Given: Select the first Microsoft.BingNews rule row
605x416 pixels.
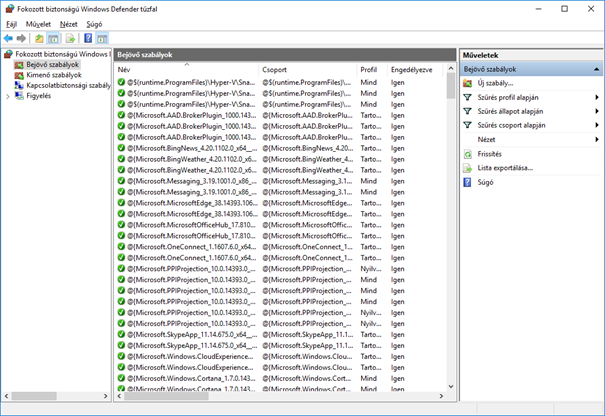Looking at the screenshot, I should click(x=191, y=147).
